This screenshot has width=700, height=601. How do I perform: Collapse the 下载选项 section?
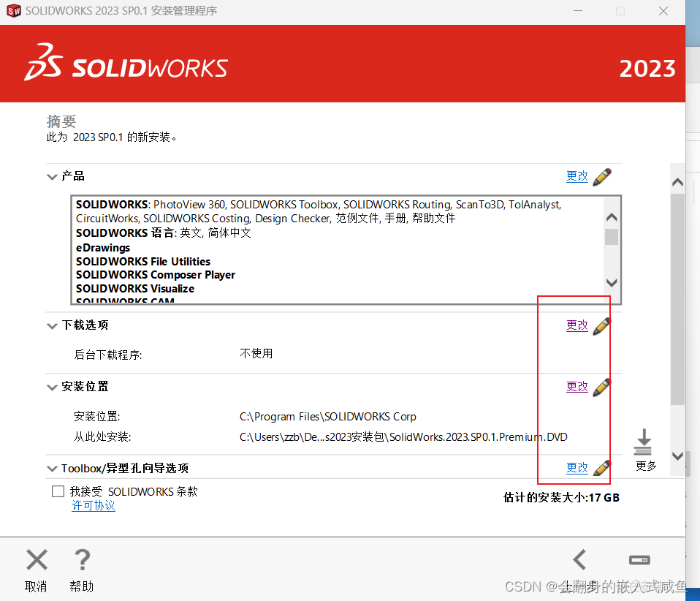point(52,326)
